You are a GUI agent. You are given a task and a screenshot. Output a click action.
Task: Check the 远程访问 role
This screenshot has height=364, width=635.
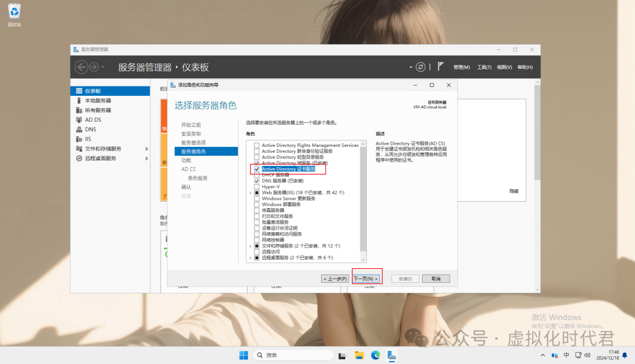pos(256,252)
